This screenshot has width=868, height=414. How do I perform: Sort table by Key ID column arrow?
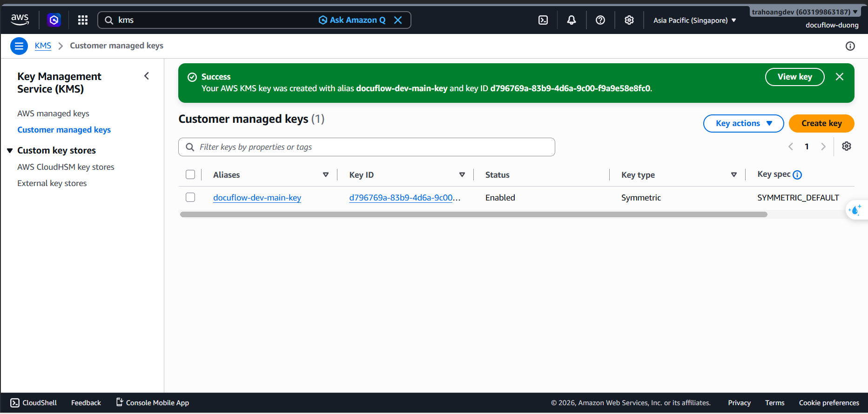point(462,175)
